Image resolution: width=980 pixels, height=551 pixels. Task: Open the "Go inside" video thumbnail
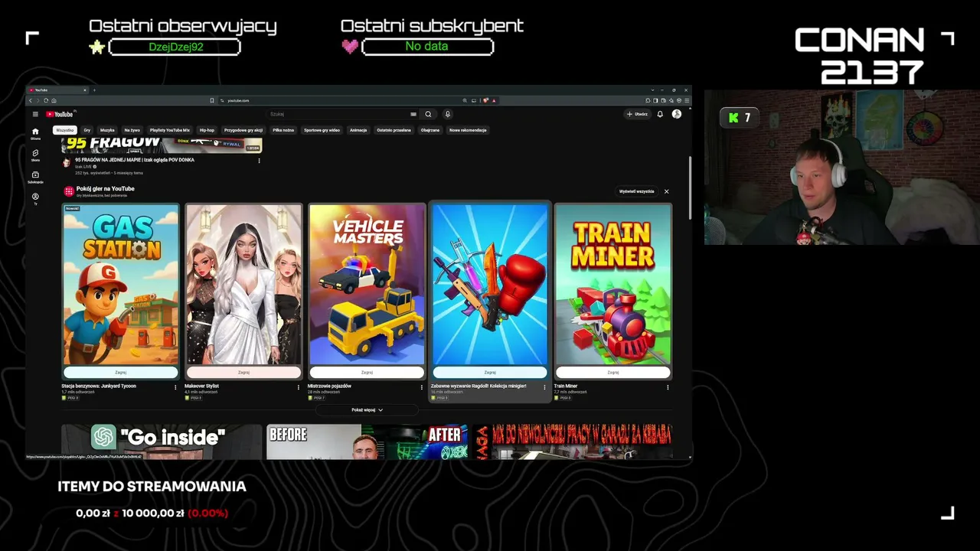[x=162, y=442]
